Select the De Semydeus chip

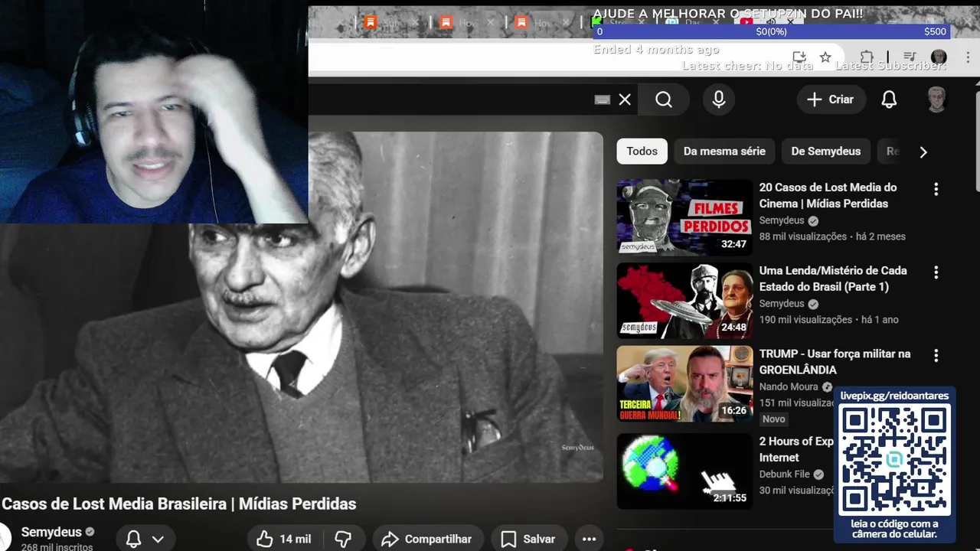point(825,152)
